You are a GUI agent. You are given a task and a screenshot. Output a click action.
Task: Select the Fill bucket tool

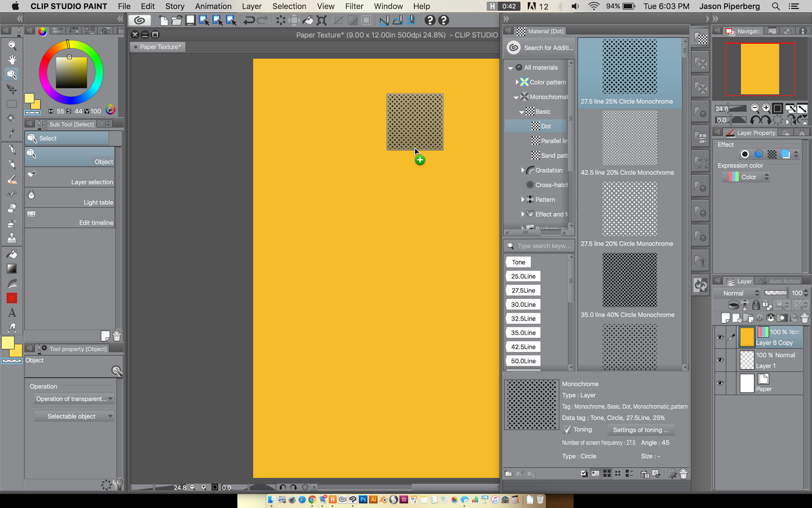click(11, 254)
